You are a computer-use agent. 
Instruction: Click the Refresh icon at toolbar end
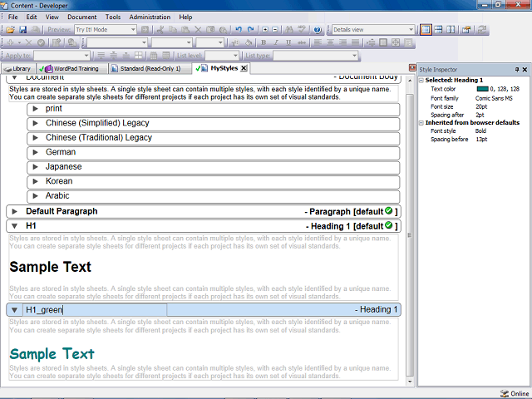[x=482, y=30]
